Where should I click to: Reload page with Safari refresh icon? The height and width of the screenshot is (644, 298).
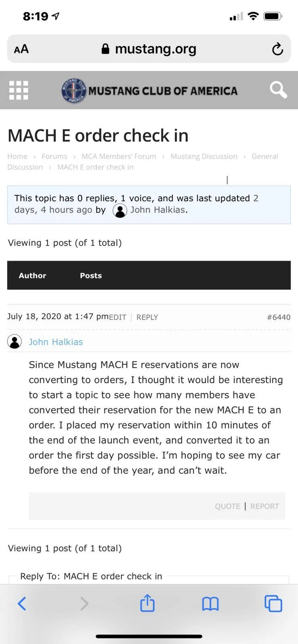277,49
